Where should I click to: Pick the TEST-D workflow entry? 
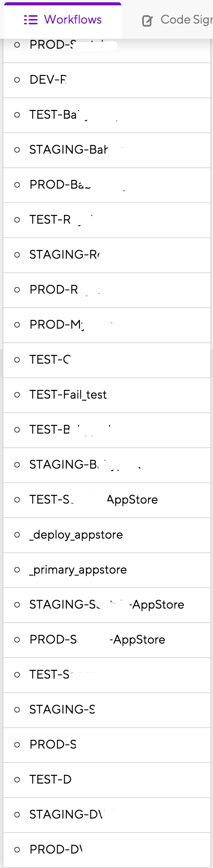[x=107, y=780]
